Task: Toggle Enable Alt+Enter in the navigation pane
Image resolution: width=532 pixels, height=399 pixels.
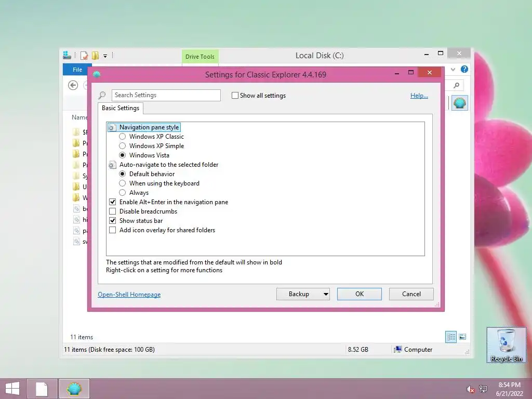Action: point(113,202)
